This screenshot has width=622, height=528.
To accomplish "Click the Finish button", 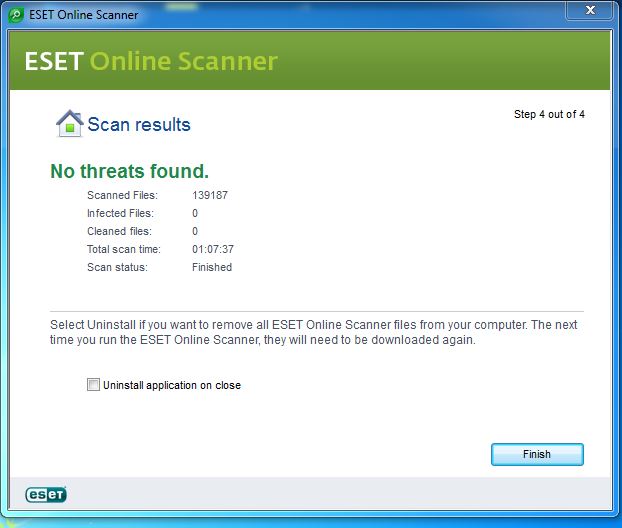I will [537, 454].
